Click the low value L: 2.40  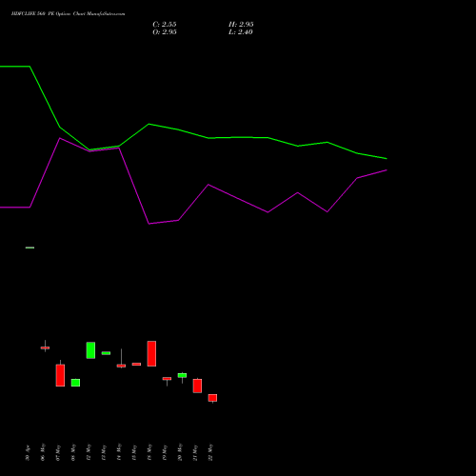coord(241,32)
